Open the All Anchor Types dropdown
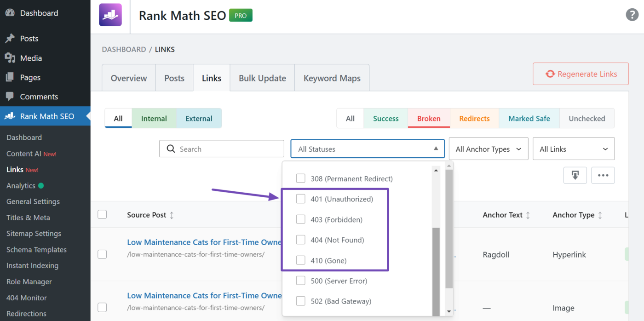The image size is (644, 321). pos(488,149)
